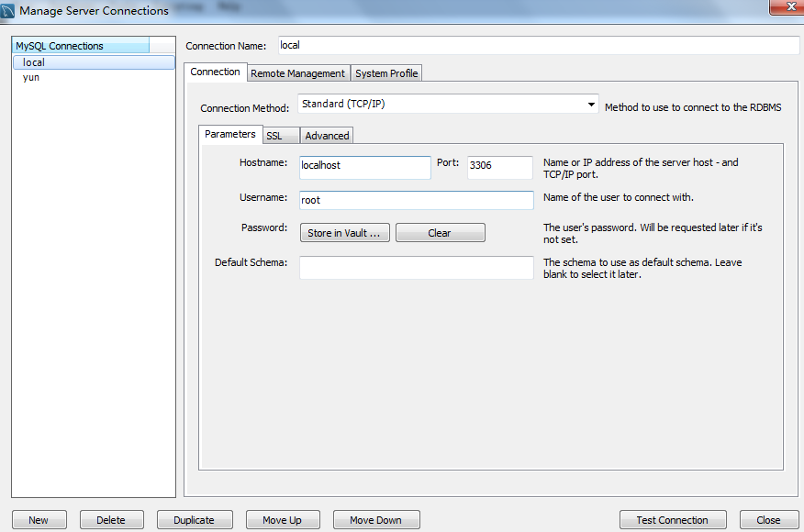This screenshot has height=532, width=804.
Task: Delete the selected connection
Action: pos(111,520)
